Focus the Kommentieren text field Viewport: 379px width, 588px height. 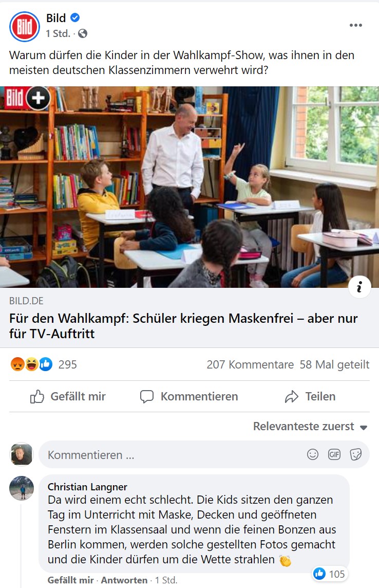coord(172,454)
